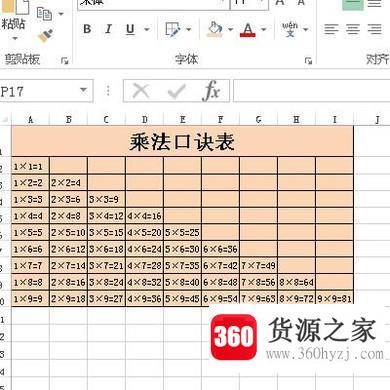Open the borders dropdown arrow

click(188, 29)
